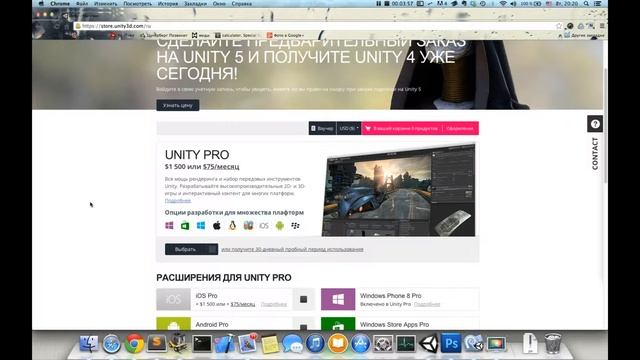Click the Выбрать button for Unity Pro

point(191,249)
